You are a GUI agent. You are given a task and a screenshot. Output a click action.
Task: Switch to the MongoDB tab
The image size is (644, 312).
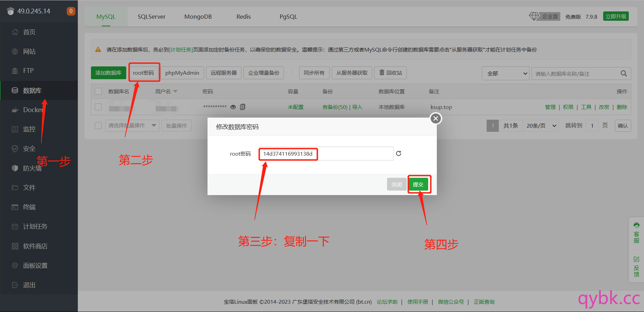(x=198, y=17)
